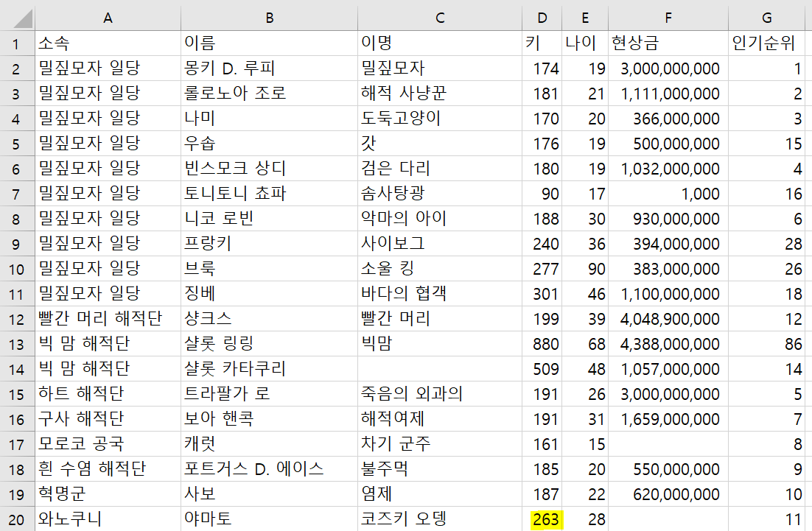The height and width of the screenshot is (531, 812).
Task: Click the 현상금 header cell
Action: pos(668,43)
